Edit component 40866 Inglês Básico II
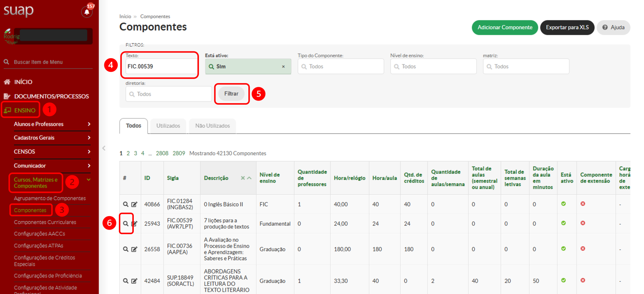The height and width of the screenshot is (294, 644). point(134,204)
